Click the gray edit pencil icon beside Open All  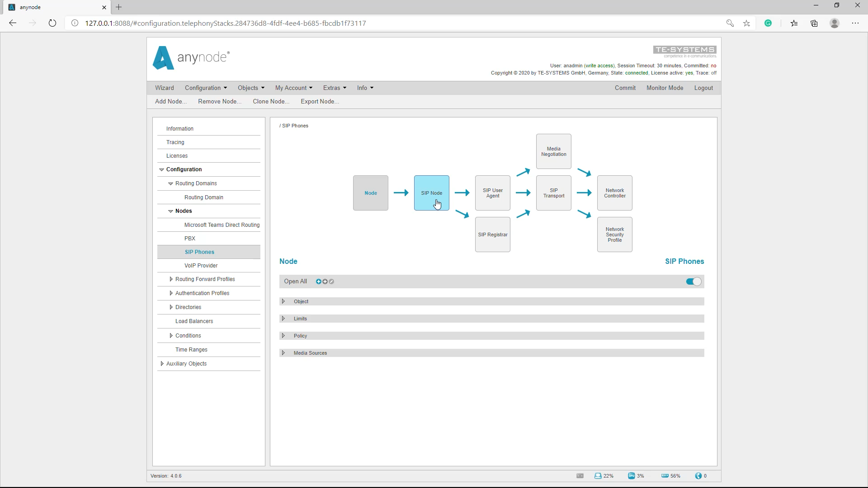click(331, 282)
